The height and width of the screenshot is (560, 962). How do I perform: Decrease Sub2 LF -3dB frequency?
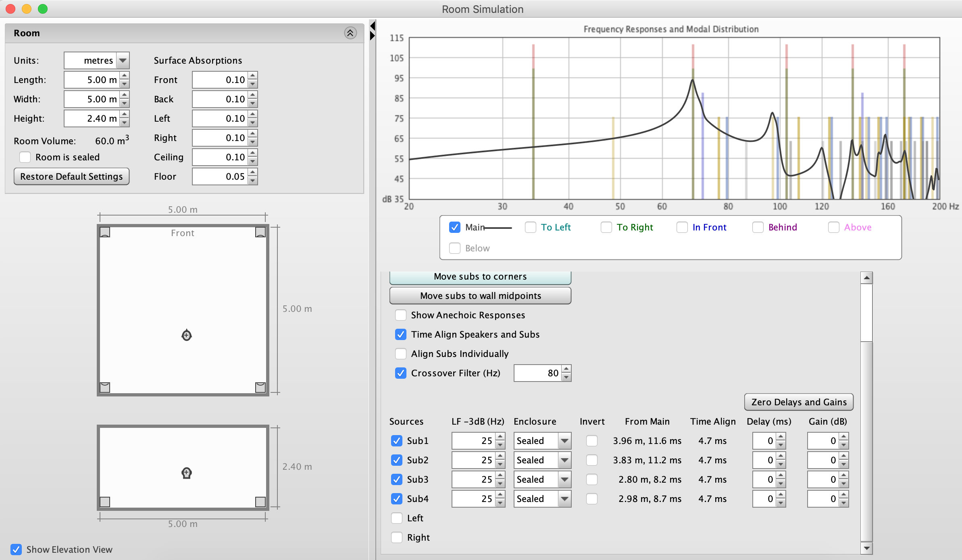tap(500, 465)
